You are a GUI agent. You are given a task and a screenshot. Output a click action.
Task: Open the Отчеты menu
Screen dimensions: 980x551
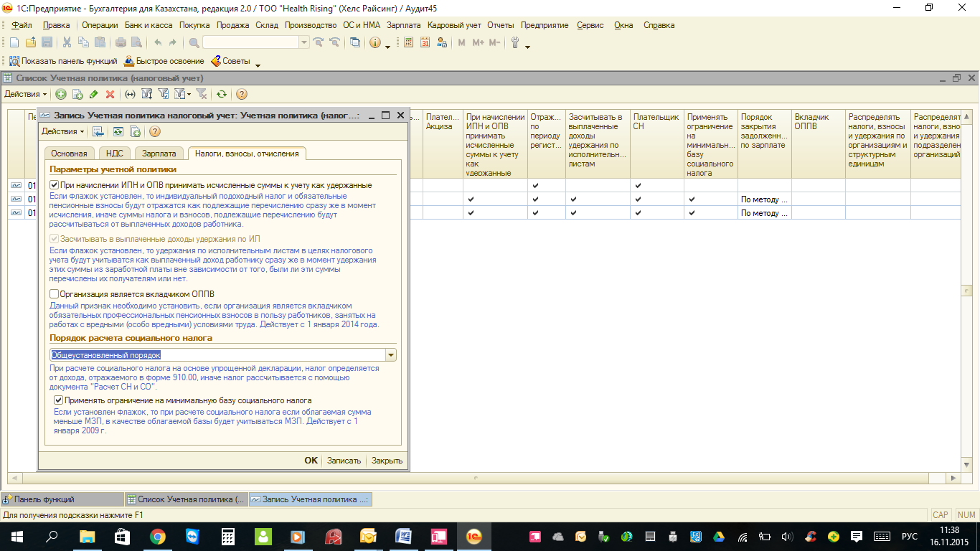click(501, 25)
